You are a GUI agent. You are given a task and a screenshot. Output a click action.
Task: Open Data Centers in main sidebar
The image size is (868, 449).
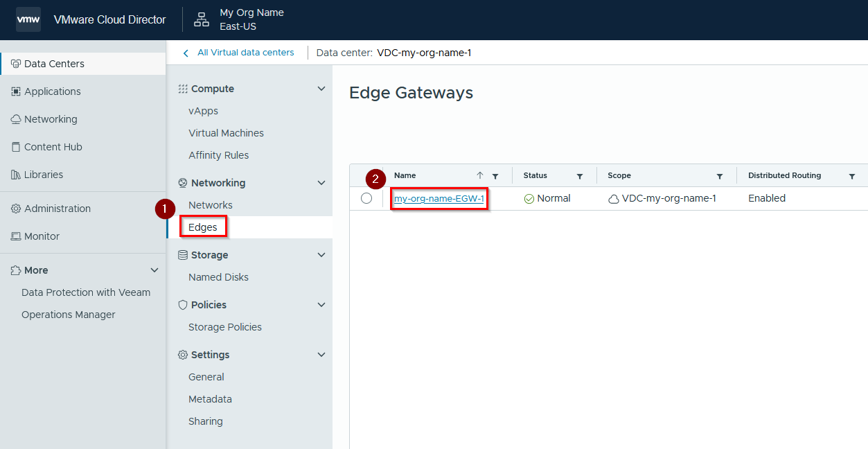click(83, 64)
